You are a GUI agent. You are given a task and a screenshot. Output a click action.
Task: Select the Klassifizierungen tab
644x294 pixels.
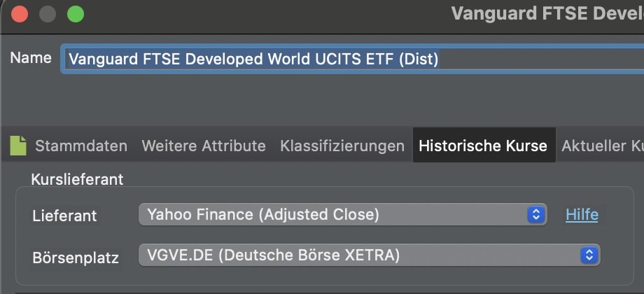(x=342, y=146)
